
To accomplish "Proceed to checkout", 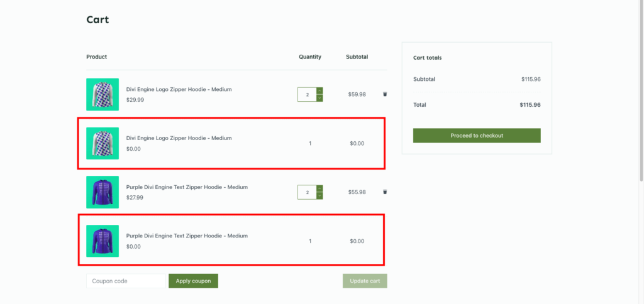I will point(477,136).
